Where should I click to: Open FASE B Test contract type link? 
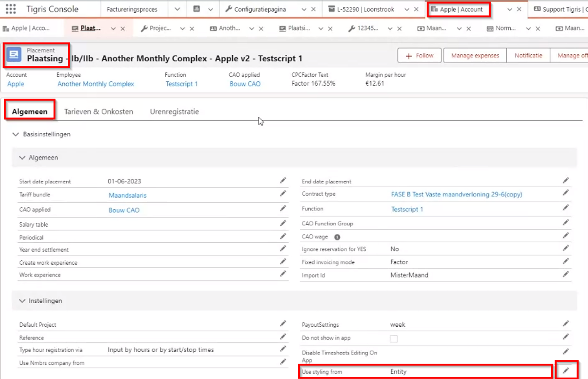457,194
